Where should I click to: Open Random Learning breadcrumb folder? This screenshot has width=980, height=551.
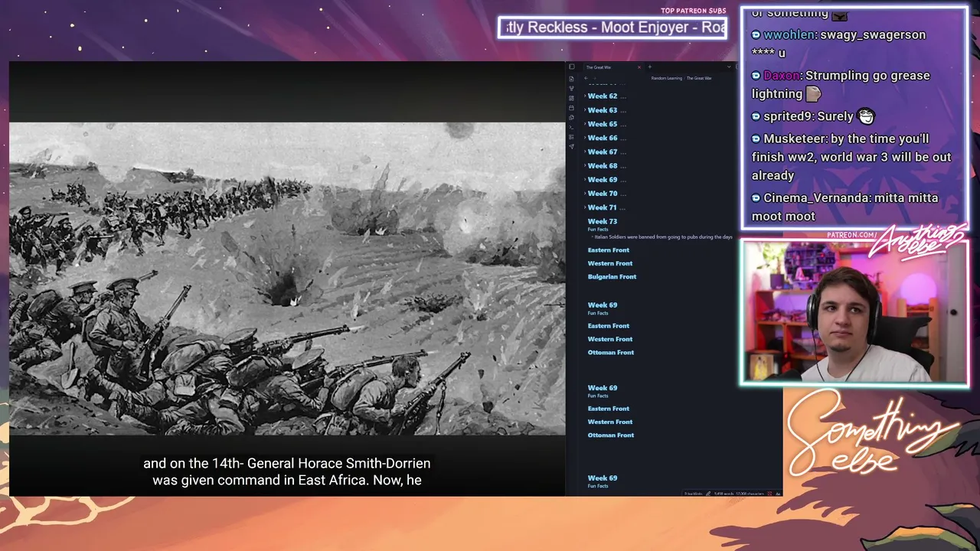pos(666,78)
